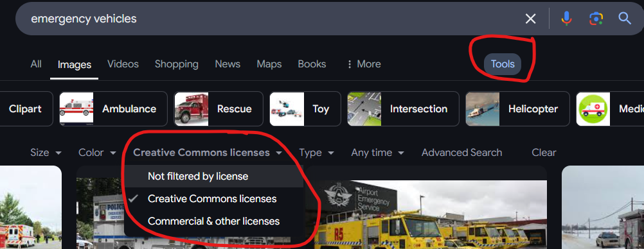Submit search with the magnifying glass icon

[x=625, y=18]
